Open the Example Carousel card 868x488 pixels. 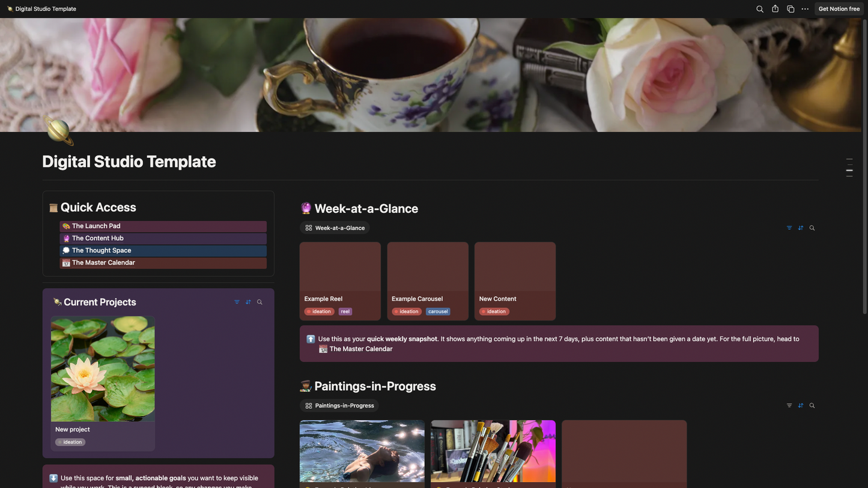coord(428,281)
